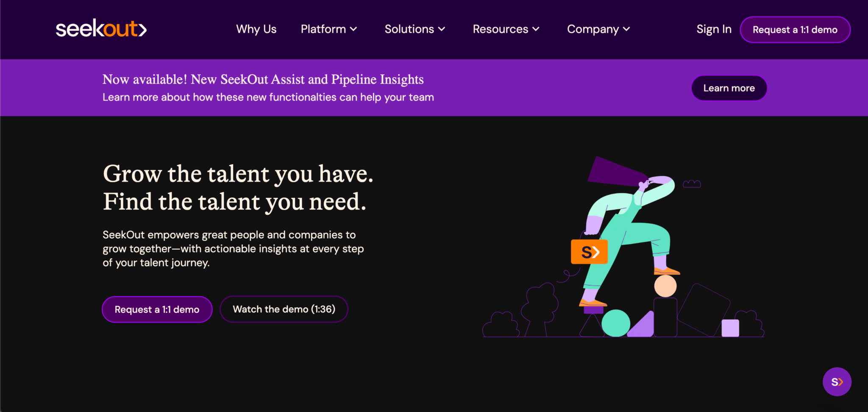Select the Resources menu label
This screenshot has width=868, height=412.
coord(501,29)
